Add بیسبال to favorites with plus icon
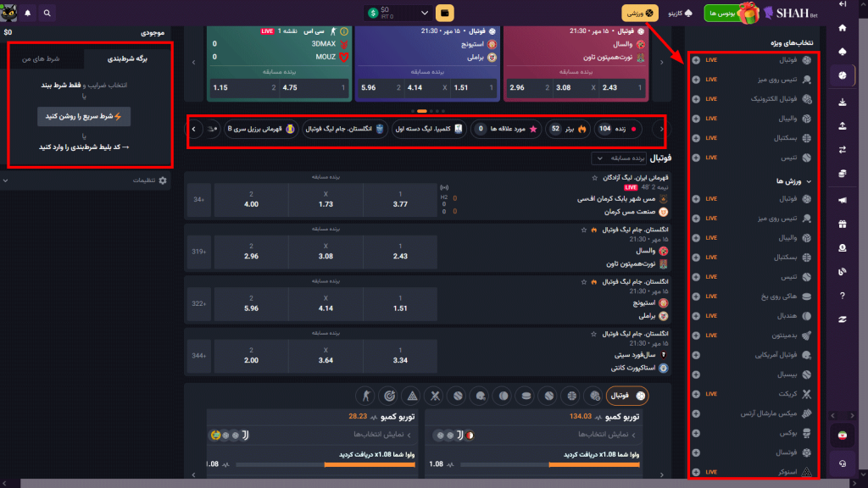 tap(696, 374)
